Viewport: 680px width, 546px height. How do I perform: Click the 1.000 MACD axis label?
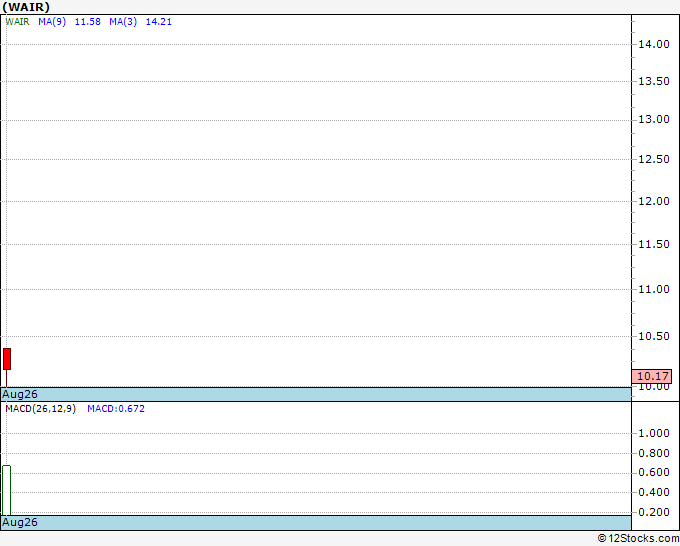tap(654, 433)
